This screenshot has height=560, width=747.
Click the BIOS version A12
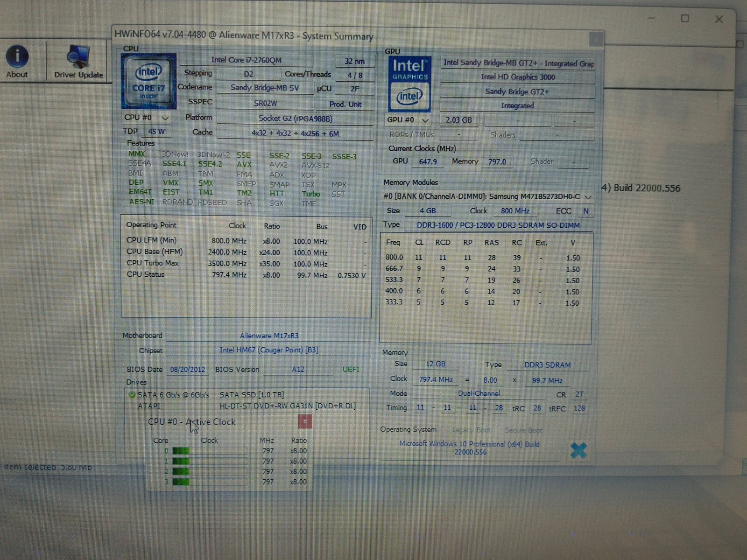point(298,370)
